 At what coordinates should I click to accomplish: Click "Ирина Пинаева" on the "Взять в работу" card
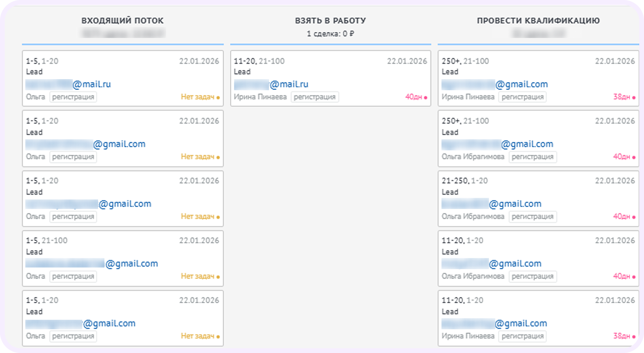pyautogui.click(x=260, y=97)
